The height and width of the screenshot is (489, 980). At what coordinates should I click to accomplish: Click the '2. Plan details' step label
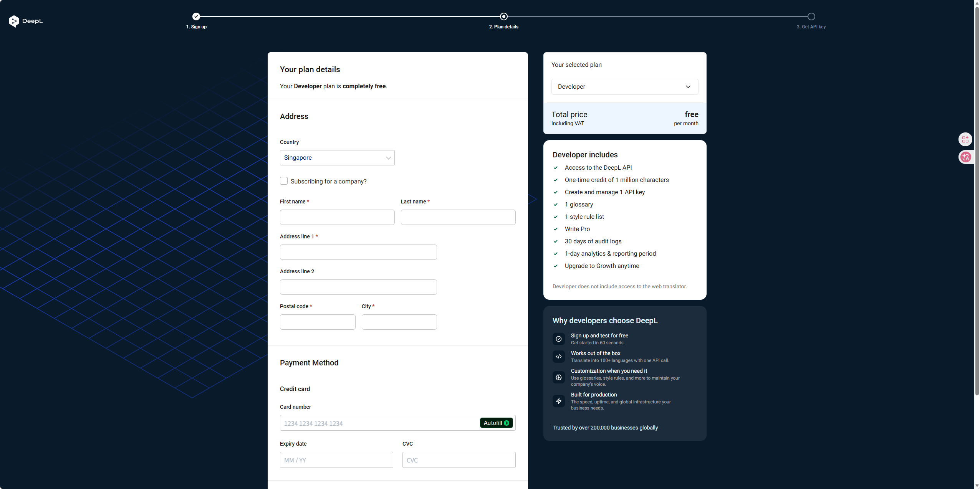(x=504, y=27)
